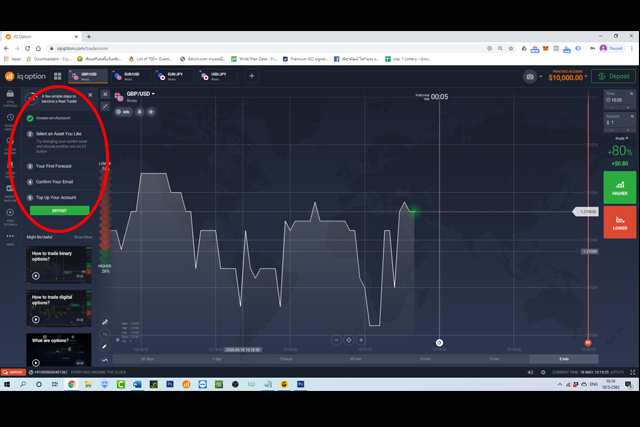Switch to the EUR/USD asset tab
Viewport: 640px width, 427px height.
tap(131, 76)
